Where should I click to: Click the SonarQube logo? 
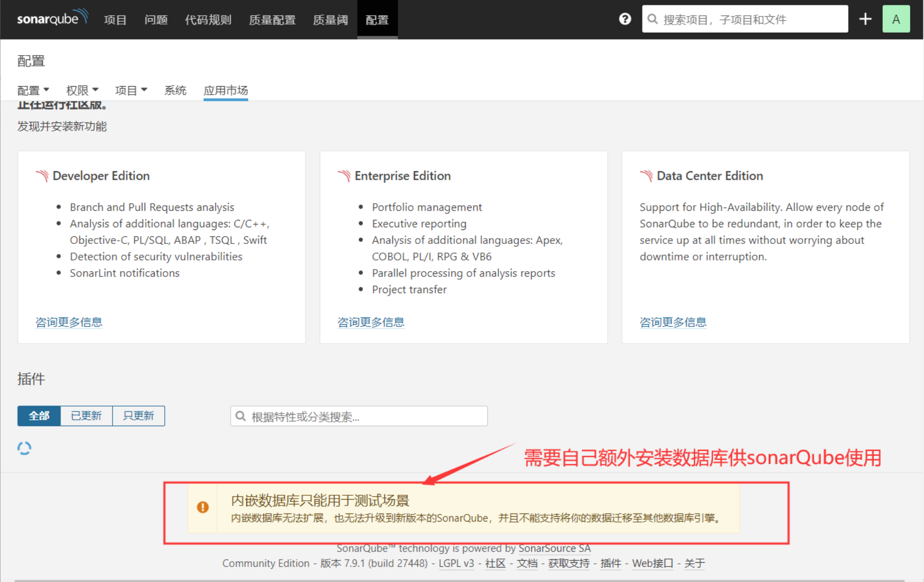(x=52, y=19)
